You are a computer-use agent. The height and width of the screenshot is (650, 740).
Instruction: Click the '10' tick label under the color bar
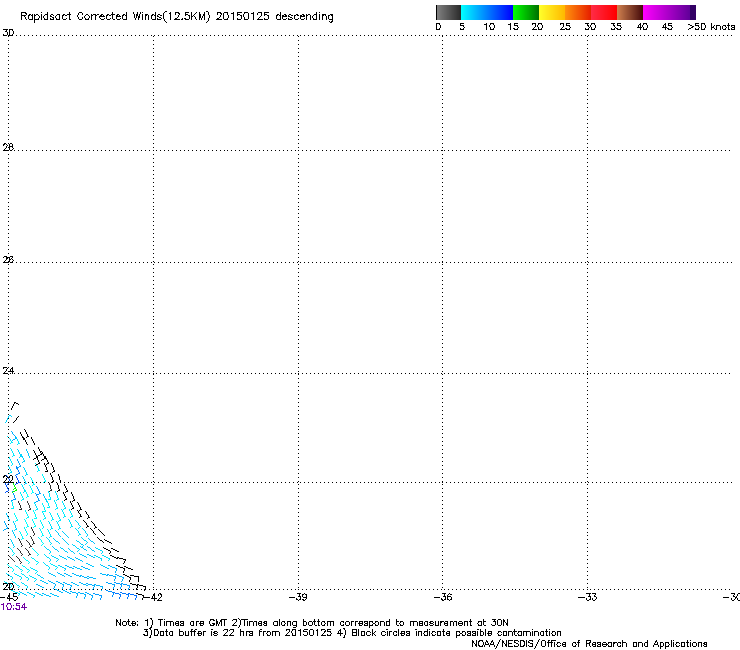[x=489, y=27]
